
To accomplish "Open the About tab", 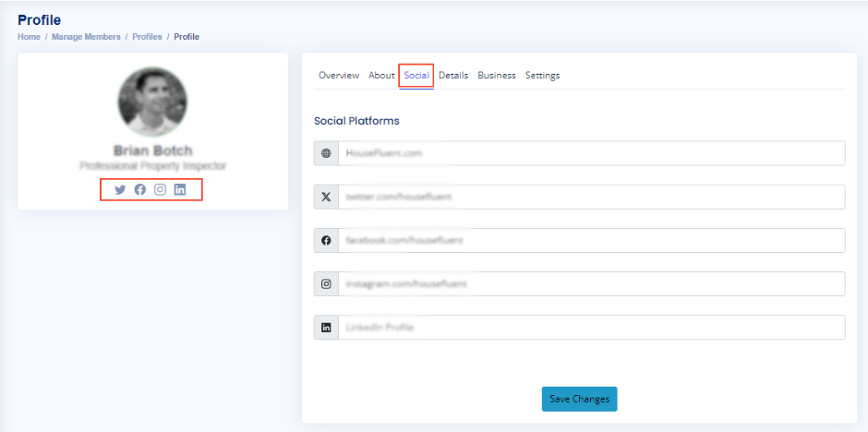I will tap(381, 76).
